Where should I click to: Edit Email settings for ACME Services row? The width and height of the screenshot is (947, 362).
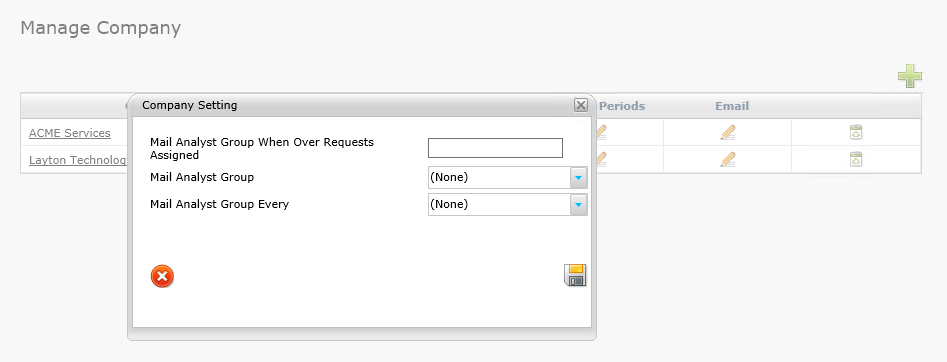pyautogui.click(x=728, y=132)
